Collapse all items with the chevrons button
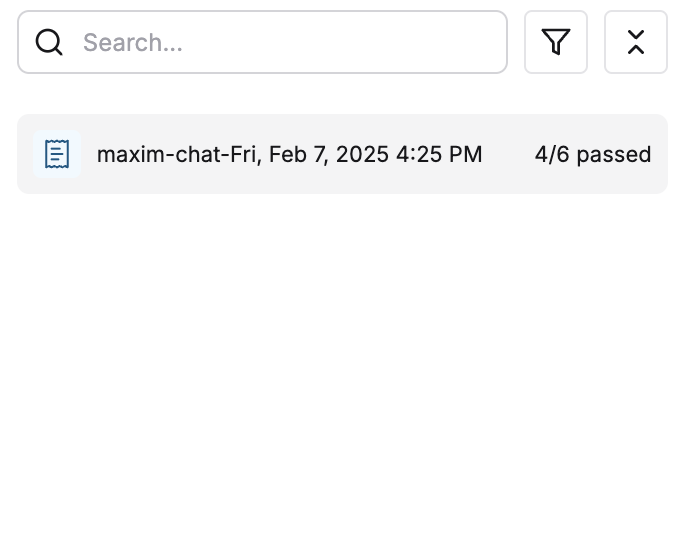 tap(636, 42)
